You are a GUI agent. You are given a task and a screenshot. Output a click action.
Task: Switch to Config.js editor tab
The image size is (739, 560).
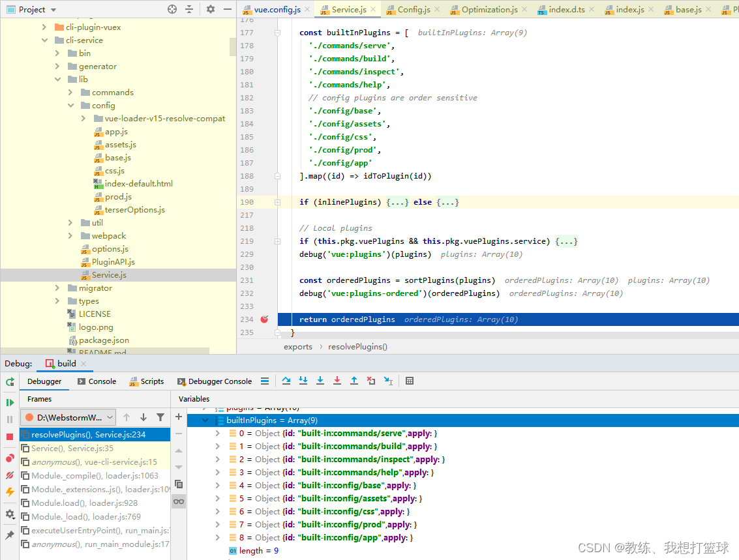414,9
